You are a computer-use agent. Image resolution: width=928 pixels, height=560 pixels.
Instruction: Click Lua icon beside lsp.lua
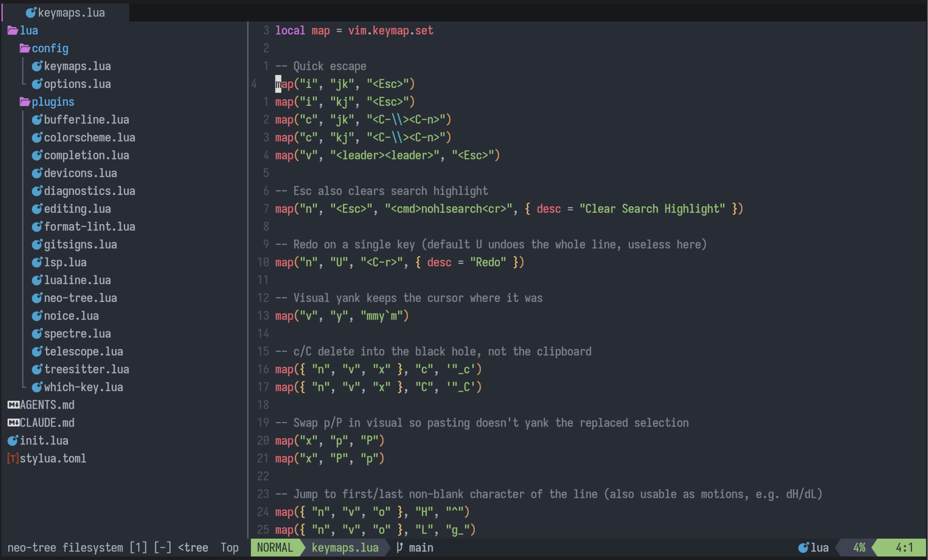pyautogui.click(x=37, y=262)
